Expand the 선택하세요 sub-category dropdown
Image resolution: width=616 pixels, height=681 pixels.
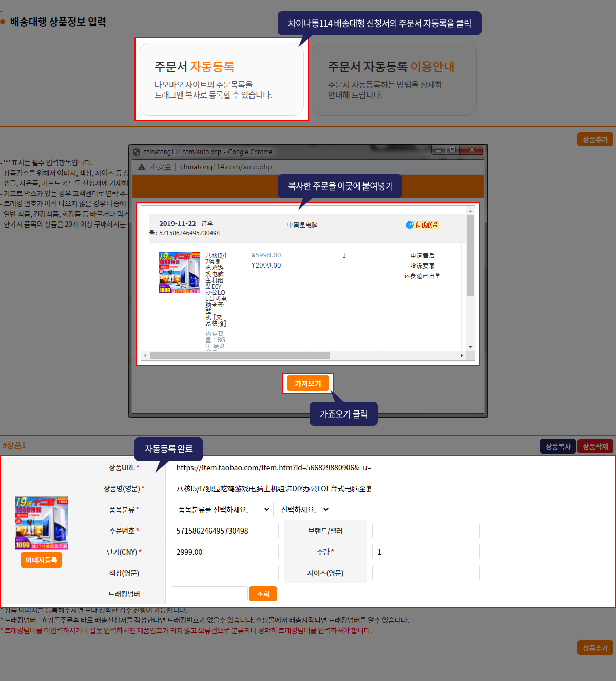[302, 509]
